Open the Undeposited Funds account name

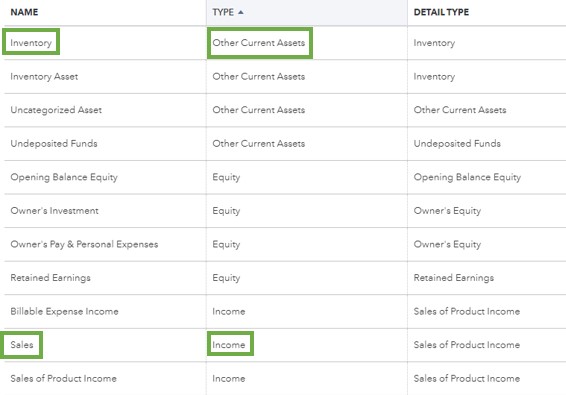pyautogui.click(x=54, y=143)
